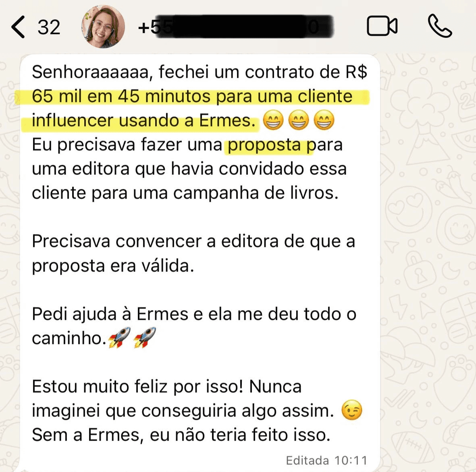This screenshot has width=476, height=472.
Task: Open contact info via the +55 number
Action: pos(235,27)
